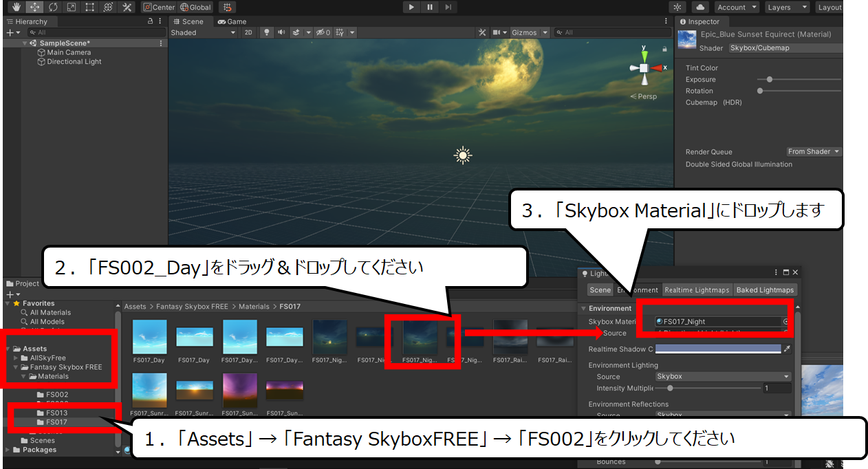Select the Scale tool in the toolbar

[72, 7]
